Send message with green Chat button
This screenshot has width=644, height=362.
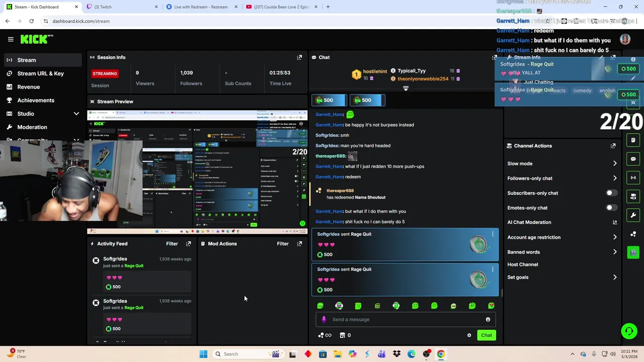click(487, 335)
